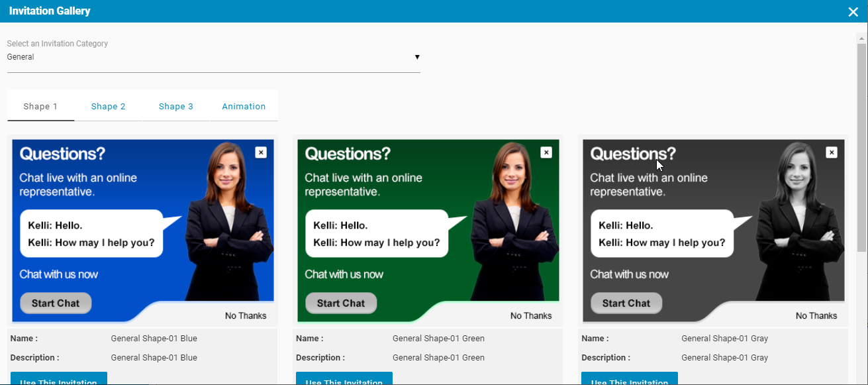Viewport: 868px width, 385px height.
Task: Switch to the Animation tab
Action: (x=244, y=107)
